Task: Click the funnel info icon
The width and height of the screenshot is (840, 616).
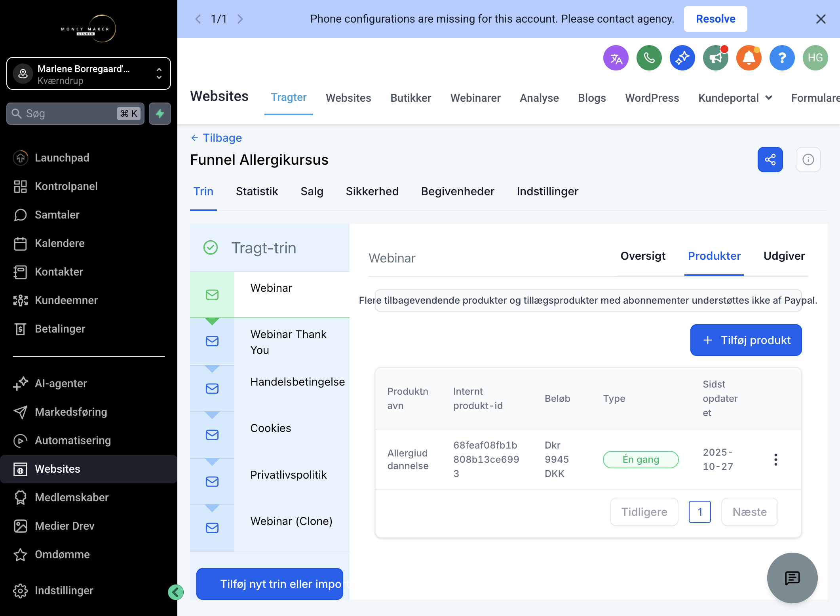Action: point(808,160)
